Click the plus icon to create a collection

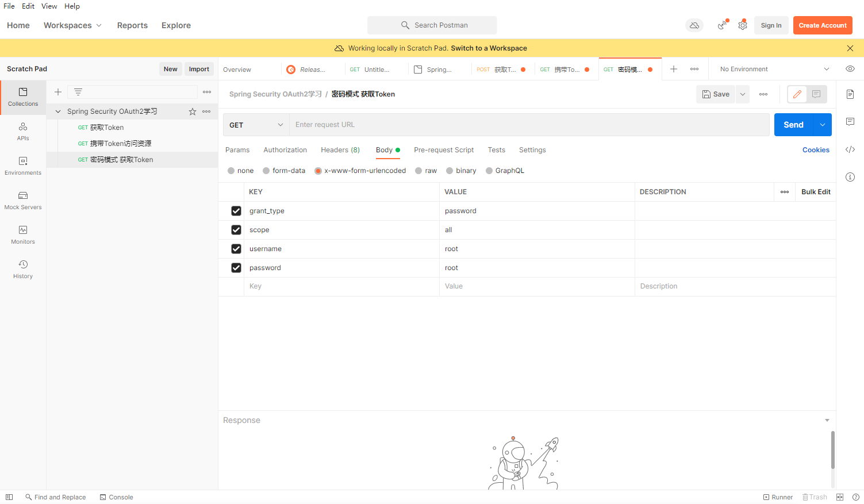(58, 92)
